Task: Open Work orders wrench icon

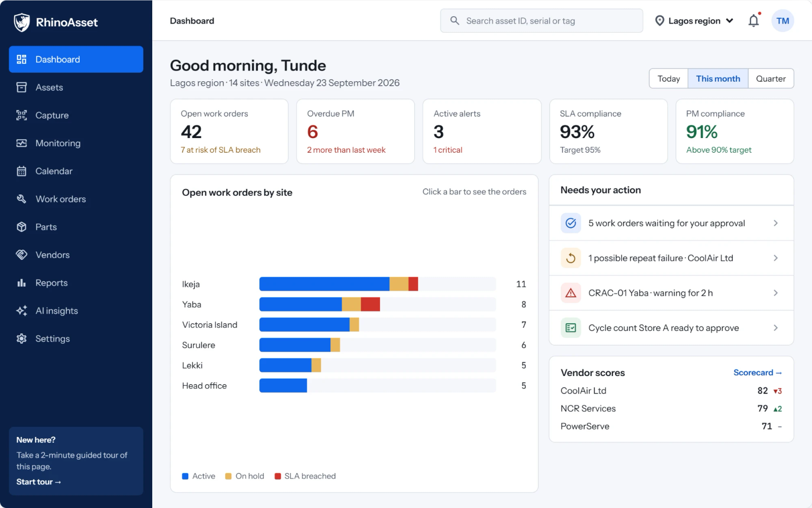Action: tap(21, 199)
